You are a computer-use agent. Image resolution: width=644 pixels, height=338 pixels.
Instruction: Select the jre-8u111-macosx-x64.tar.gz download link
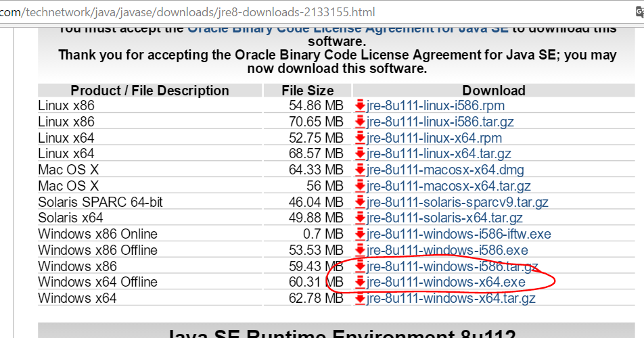pyautogui.click(x=448, y=186)
